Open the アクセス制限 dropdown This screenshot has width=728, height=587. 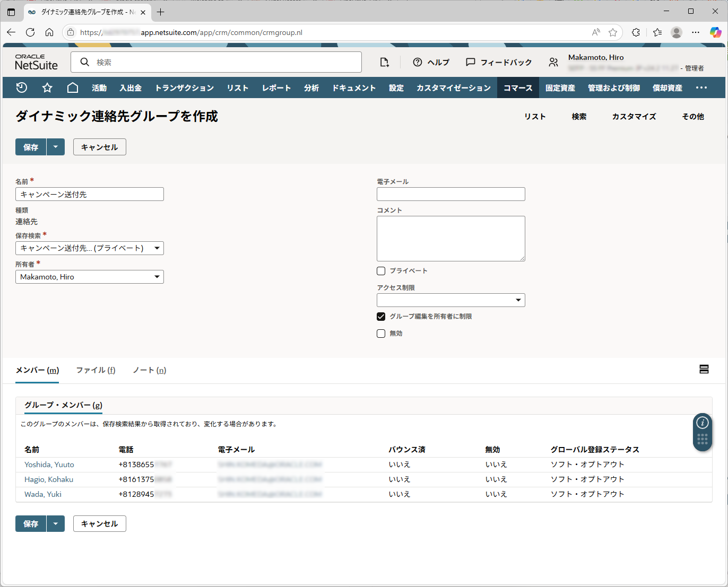pyautogui.click(x=451, y=300)
